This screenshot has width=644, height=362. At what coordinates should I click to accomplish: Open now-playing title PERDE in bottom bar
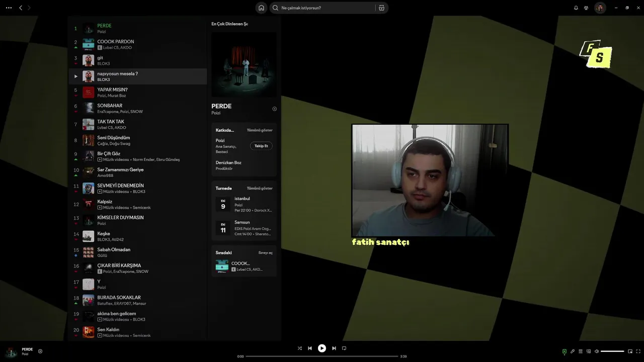click(27, 349)
